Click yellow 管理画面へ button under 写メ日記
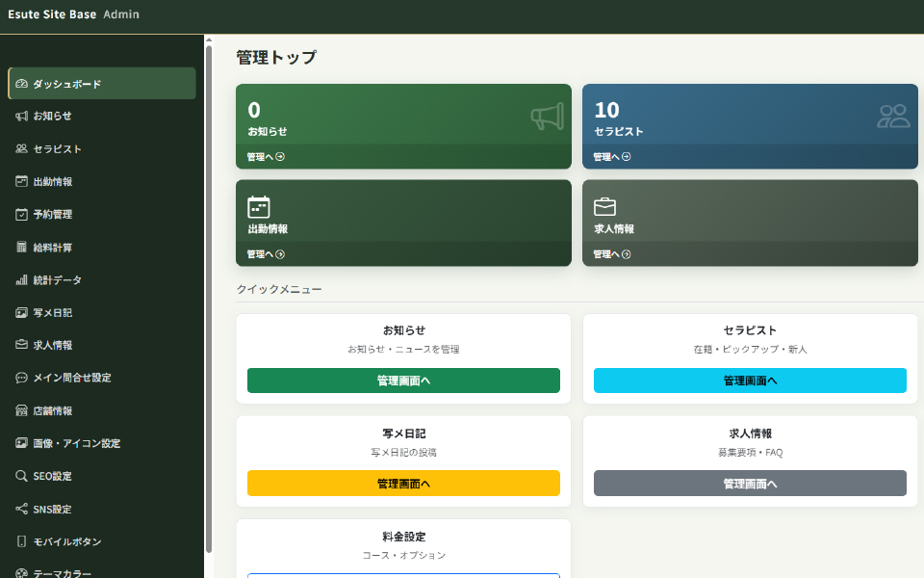 click(403, 483)
